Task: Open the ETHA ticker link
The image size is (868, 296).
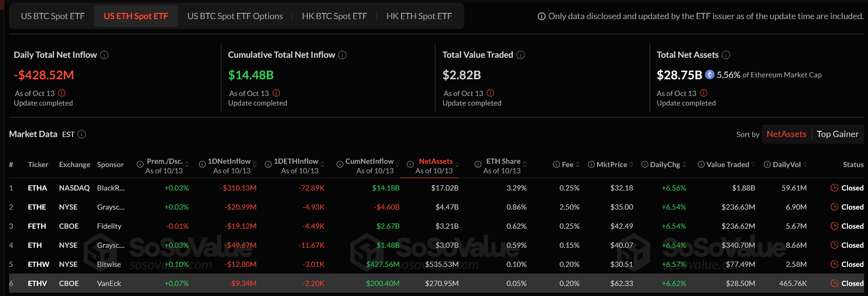Action: click(37, 188)
